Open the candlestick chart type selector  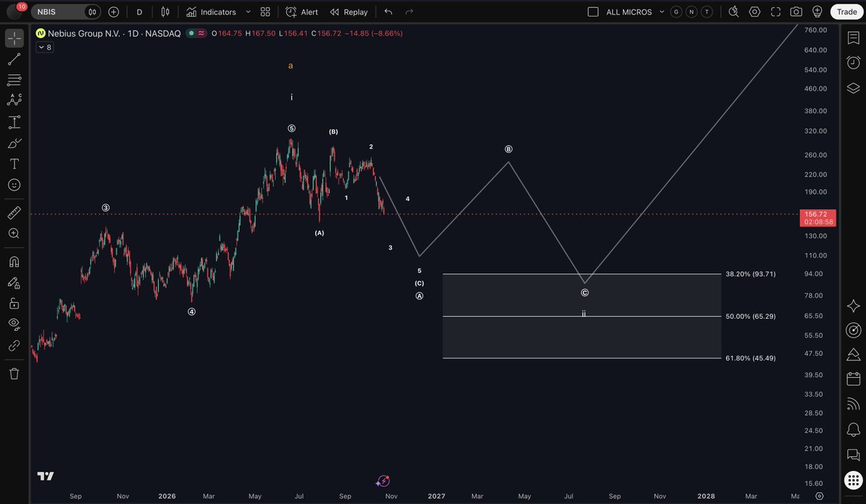click(165, 12)
